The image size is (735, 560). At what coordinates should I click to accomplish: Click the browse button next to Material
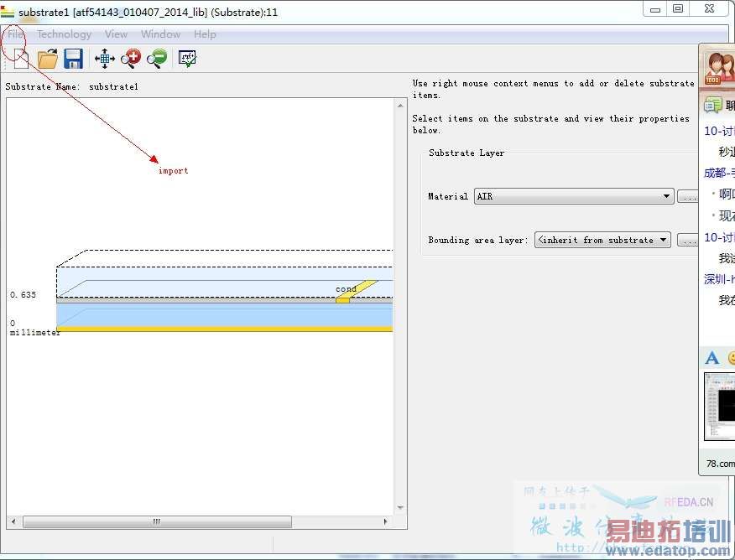click(x=688, y=197)
